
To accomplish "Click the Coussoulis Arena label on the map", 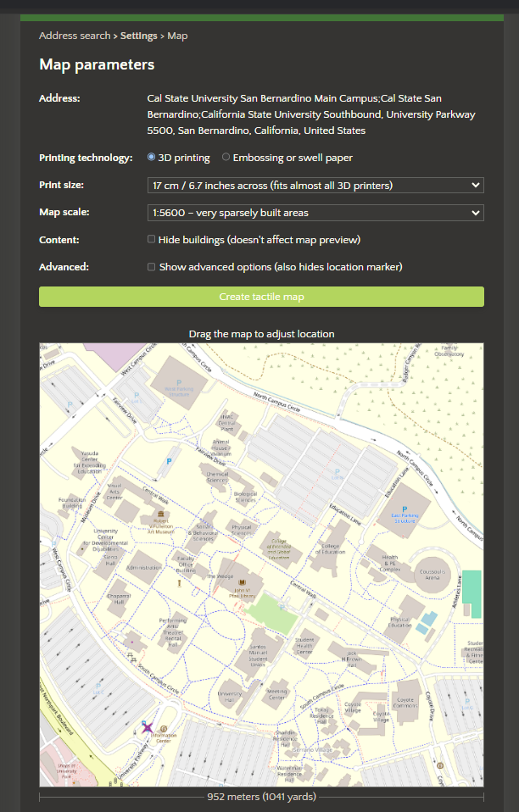I will (432, 575).
